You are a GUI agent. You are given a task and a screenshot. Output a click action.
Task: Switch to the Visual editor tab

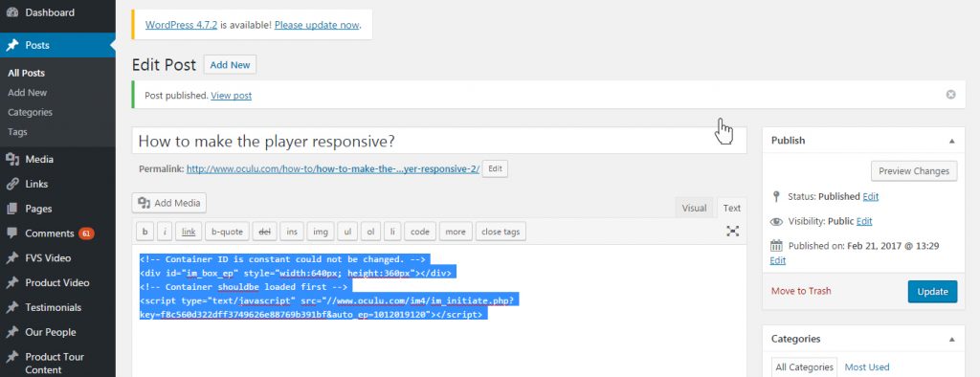click(x=694, y=209)
